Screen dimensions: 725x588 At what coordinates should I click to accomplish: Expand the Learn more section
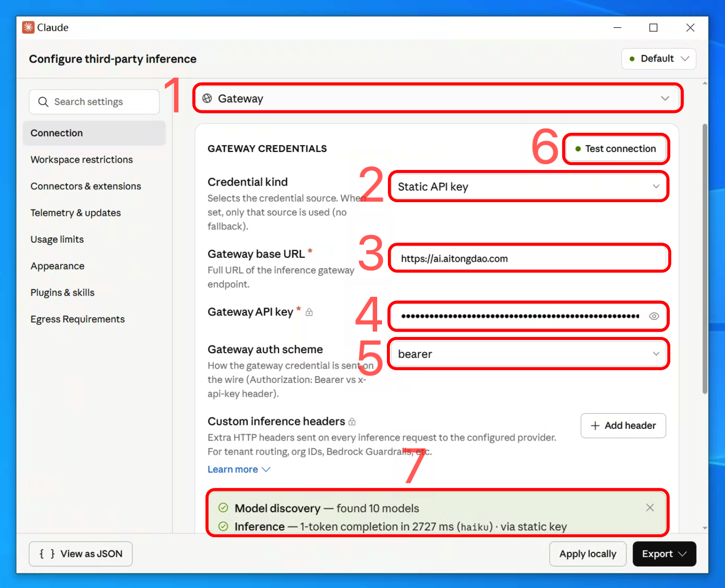click(239, 469)
